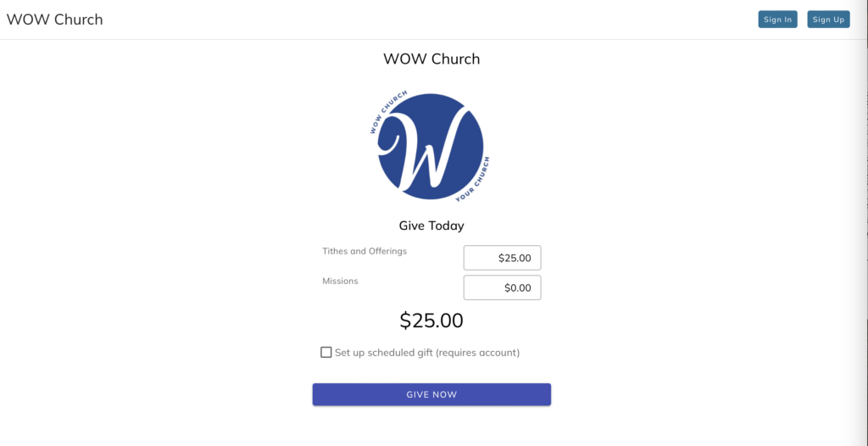The image size is (868, 446).
Task: Open the Sign In page
Action: tap(777, 20)
